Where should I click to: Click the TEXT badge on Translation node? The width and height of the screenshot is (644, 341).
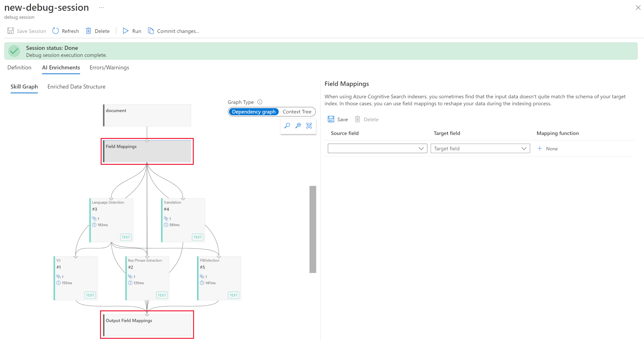point(198,237)
